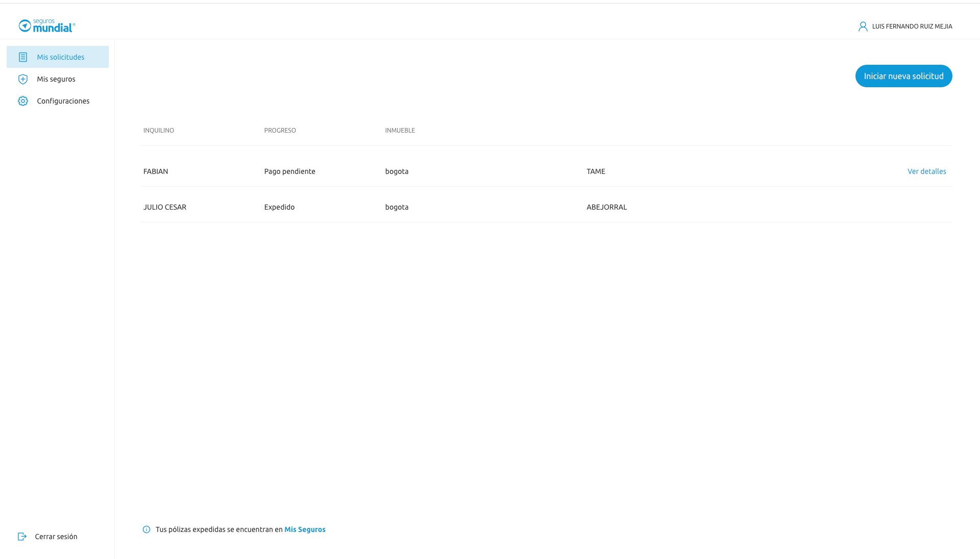The image size is (980, 559).
Task: Click the Seguros Mundial logo
Action: 46,26
